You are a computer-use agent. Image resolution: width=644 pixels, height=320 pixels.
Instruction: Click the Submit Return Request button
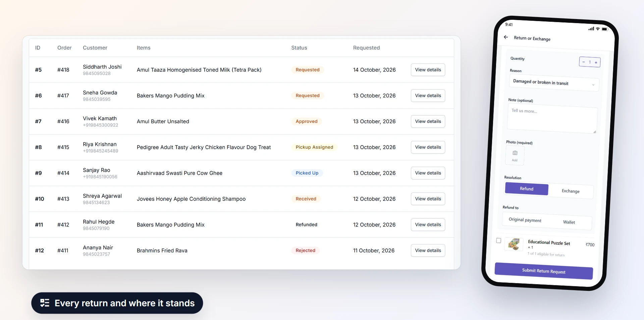click(x=544, y=271)
